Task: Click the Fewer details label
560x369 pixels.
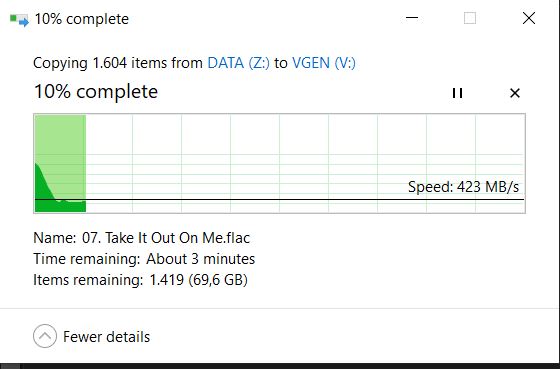Action: click(x=106, y=337)
